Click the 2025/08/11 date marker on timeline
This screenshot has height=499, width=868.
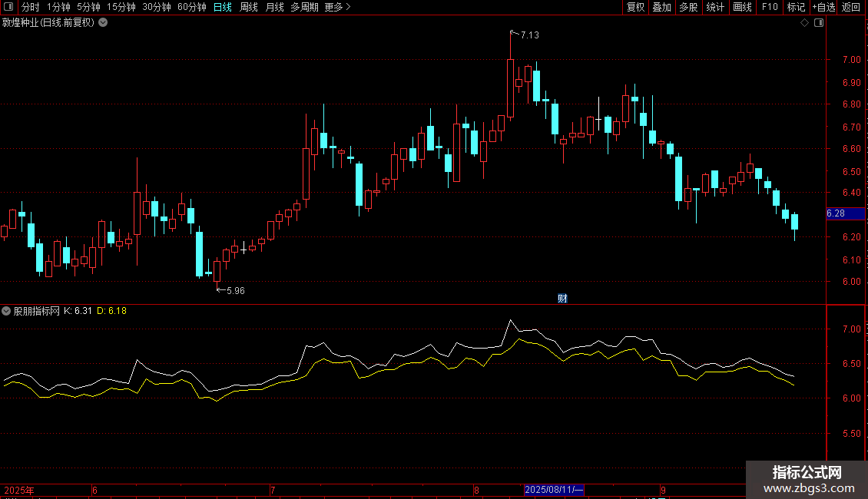[554, 490]
